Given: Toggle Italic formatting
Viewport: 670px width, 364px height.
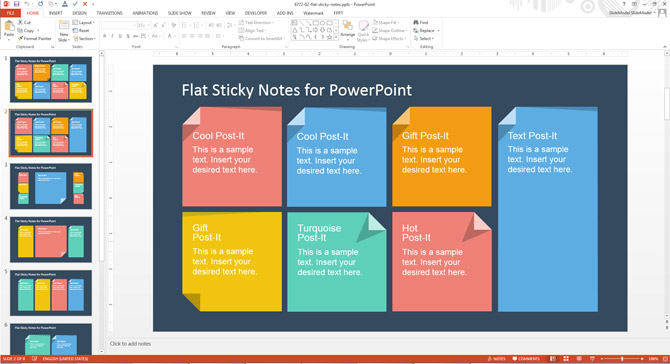Looking at the screenshot, I should point(112,36).
